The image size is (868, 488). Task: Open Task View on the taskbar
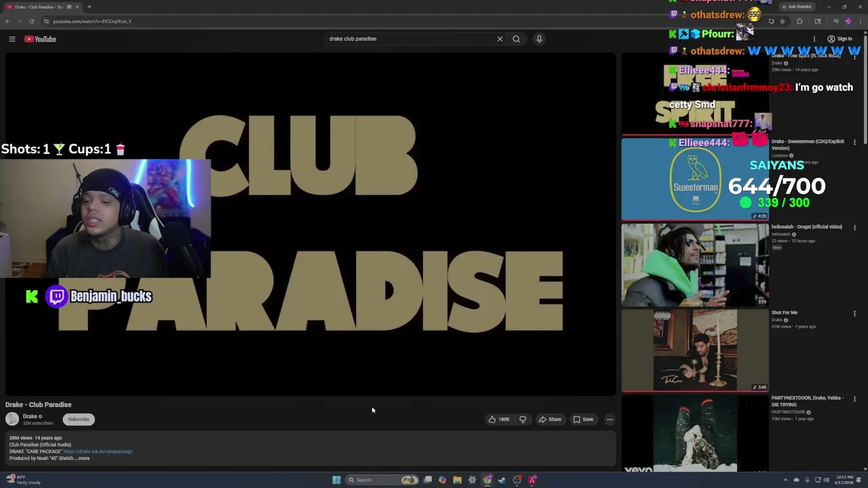tap(428, 480)
